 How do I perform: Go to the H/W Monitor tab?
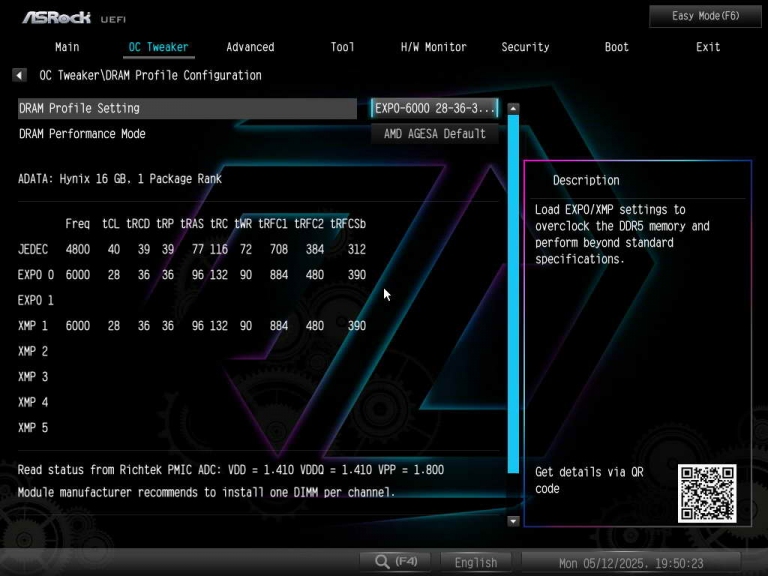(x=433, y=47)
